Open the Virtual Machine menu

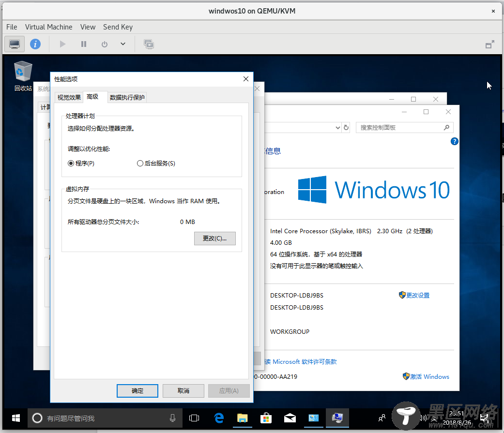48,27
